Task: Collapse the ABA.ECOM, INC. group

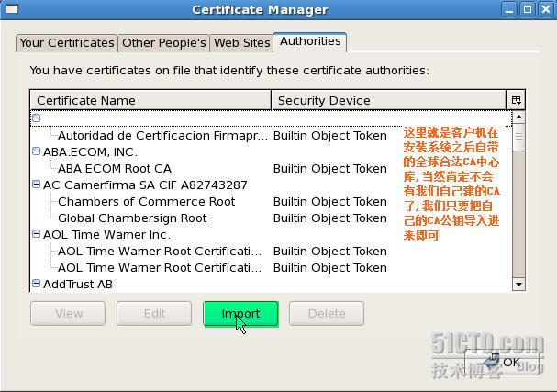Action: pyautogui.click(x=36, y=151)
